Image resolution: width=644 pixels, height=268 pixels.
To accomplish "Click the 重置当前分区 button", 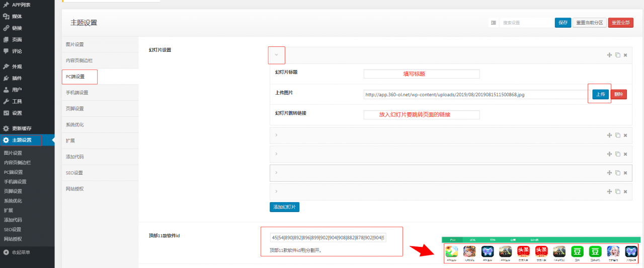I will (590, 23).
